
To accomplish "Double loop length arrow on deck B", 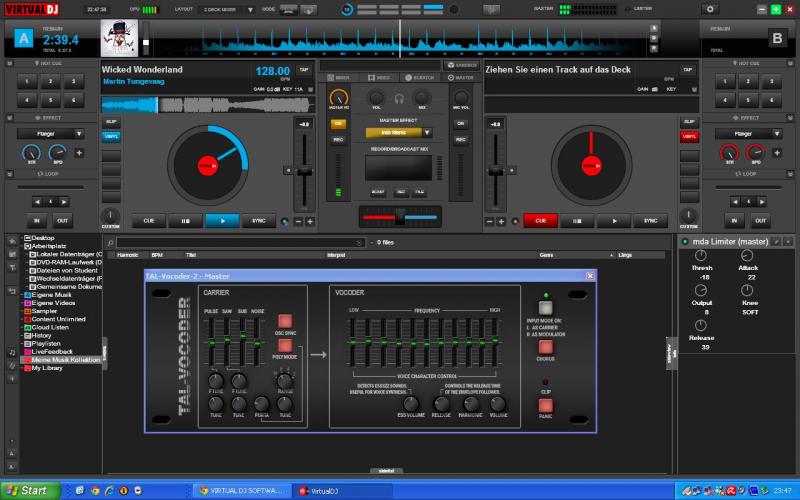I will tap(762, 202).
